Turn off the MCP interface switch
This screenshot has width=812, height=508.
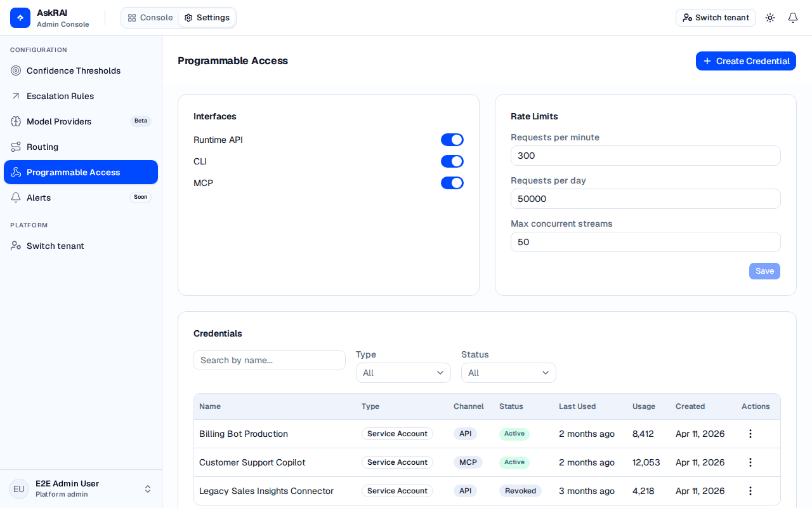click(x=452, y=183)
